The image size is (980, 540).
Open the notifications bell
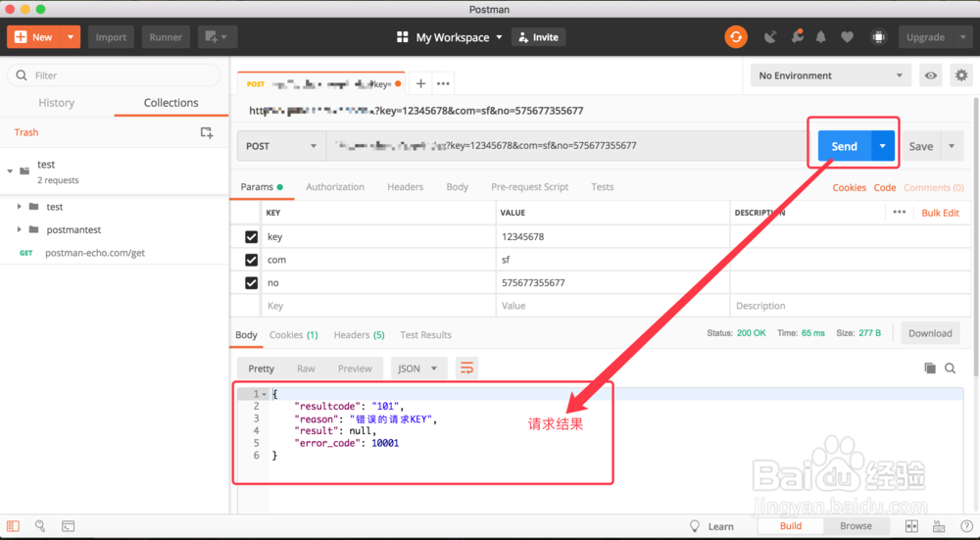coord(821,37)
